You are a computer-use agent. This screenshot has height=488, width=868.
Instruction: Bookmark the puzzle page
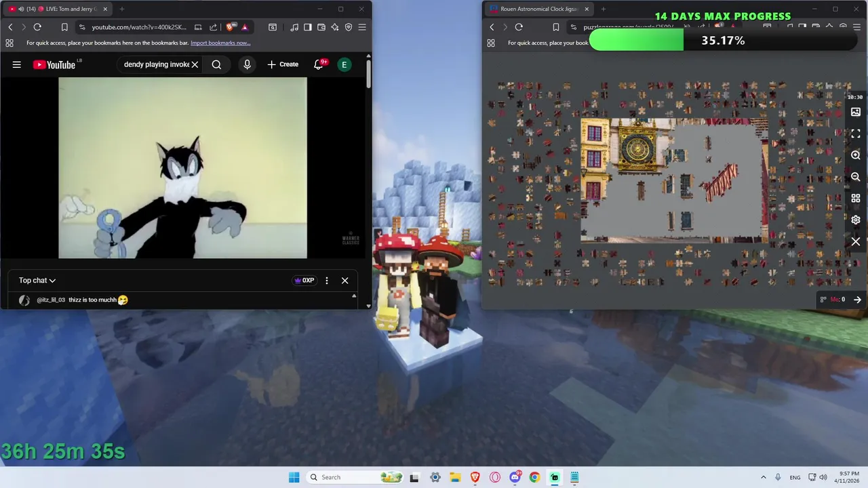click(555, 27)
